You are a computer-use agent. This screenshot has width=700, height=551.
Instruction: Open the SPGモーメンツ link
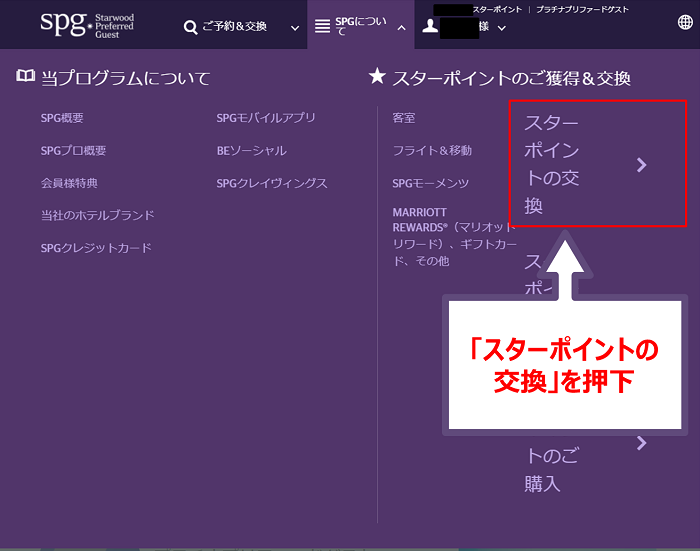431,183
